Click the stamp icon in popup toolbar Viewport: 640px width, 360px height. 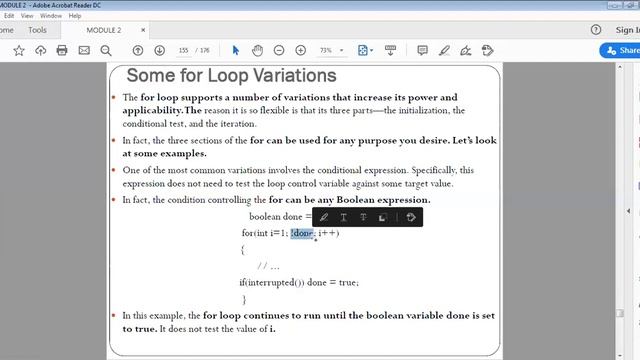pyautogui.click(x=411, y=217)
